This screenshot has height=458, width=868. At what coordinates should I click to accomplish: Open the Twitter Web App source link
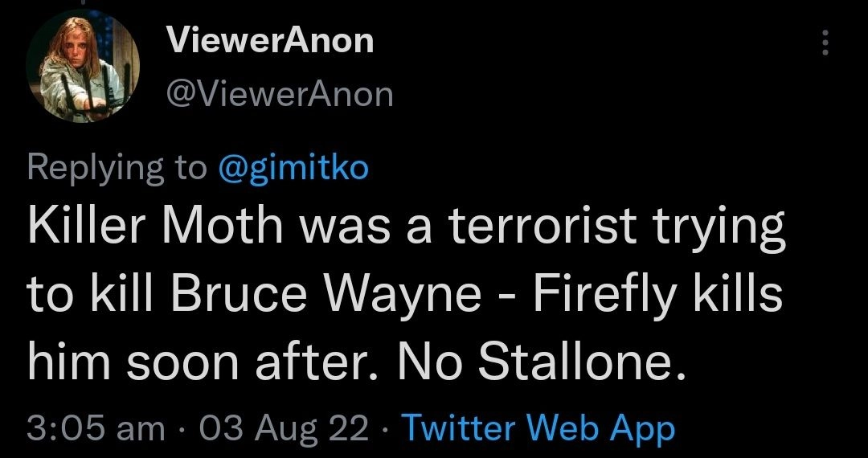[538, 428]
